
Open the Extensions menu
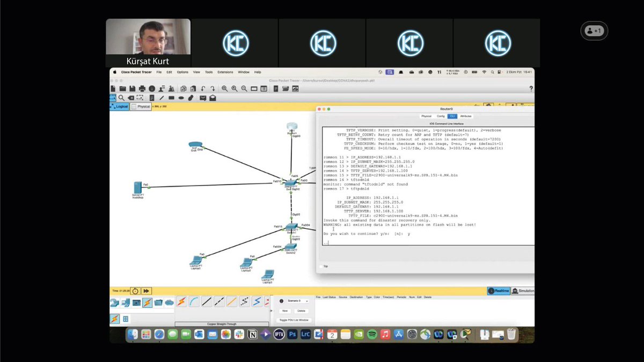(225, 72)
